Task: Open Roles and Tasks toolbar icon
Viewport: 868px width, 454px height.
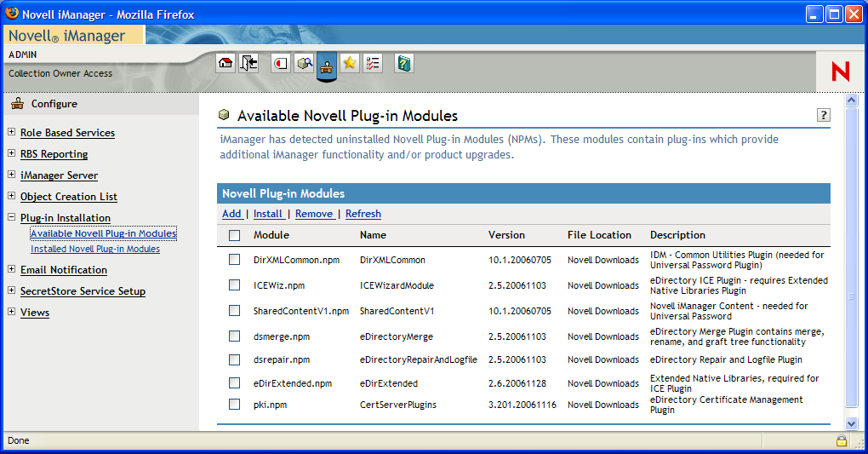Action: pos(281,63)
